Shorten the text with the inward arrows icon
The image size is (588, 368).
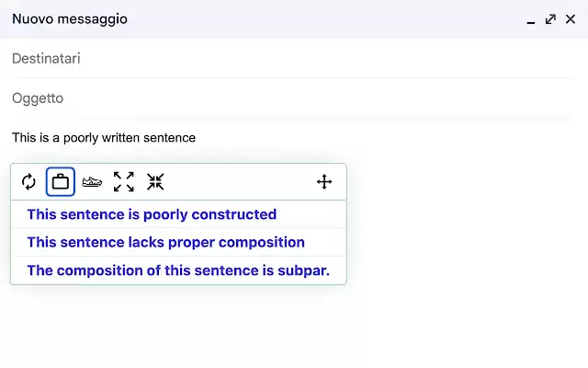[x=155, y=182]
